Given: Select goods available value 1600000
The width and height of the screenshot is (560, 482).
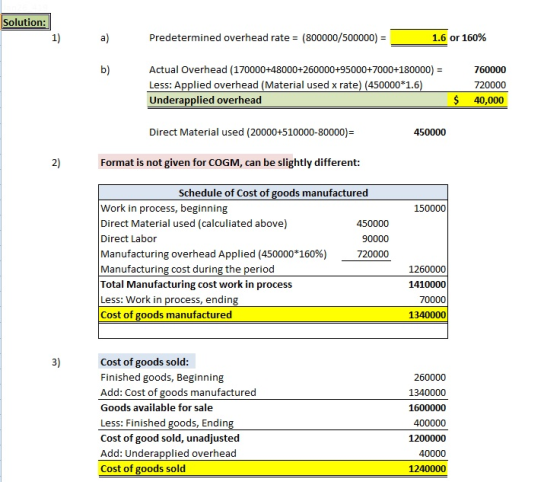Looking at the screenshot, I should 427,408.
